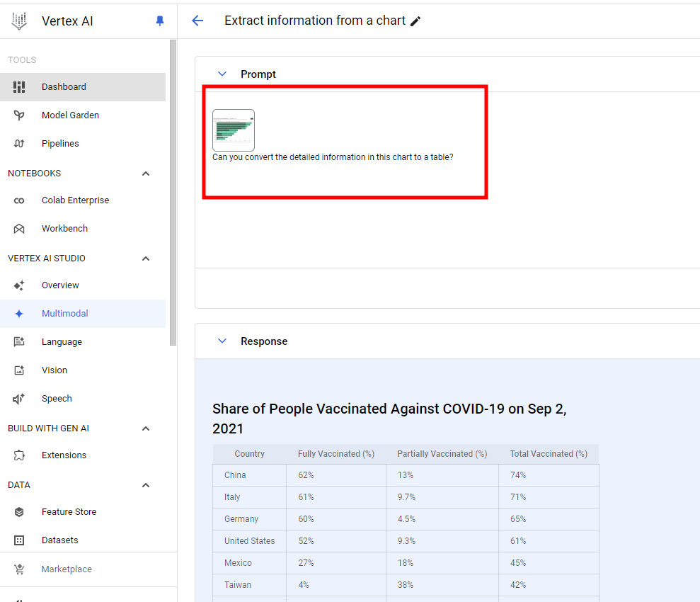Click the Feature Store icon

point(19,512)
